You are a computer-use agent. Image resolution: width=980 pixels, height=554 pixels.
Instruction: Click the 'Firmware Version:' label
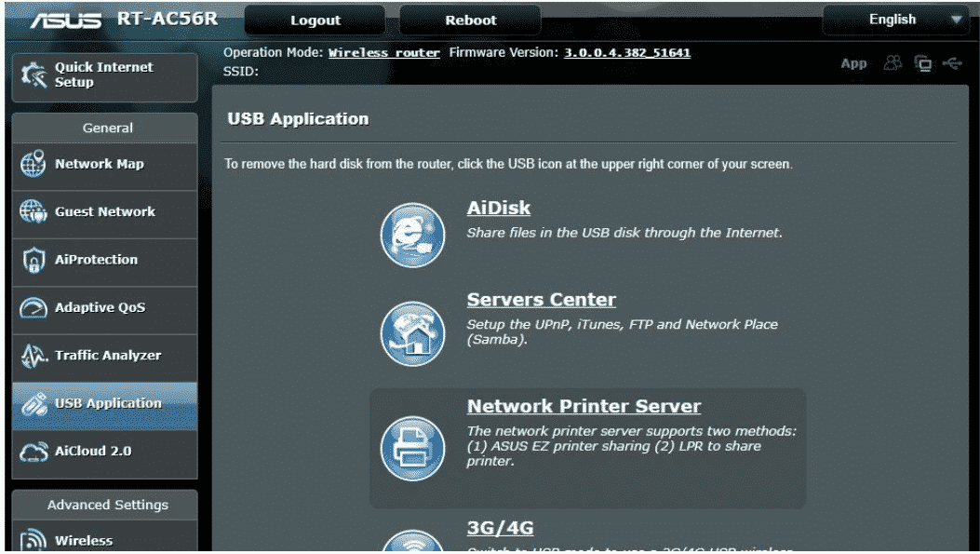[503, 53]
